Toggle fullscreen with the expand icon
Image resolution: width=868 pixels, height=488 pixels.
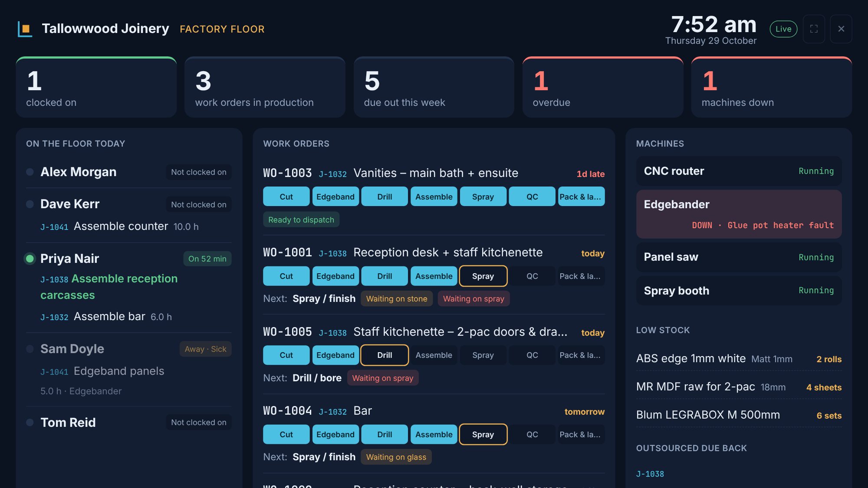tap(814, 29)
